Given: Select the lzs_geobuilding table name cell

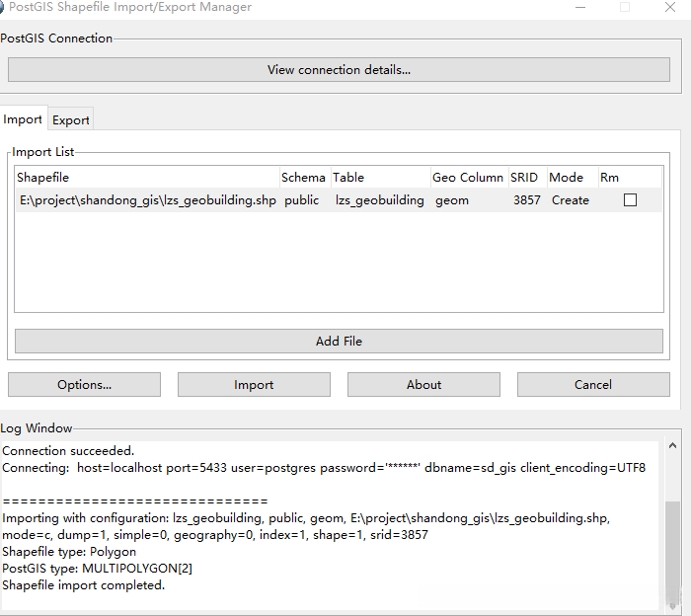Looking at the screenshot, I should (380, 200).
